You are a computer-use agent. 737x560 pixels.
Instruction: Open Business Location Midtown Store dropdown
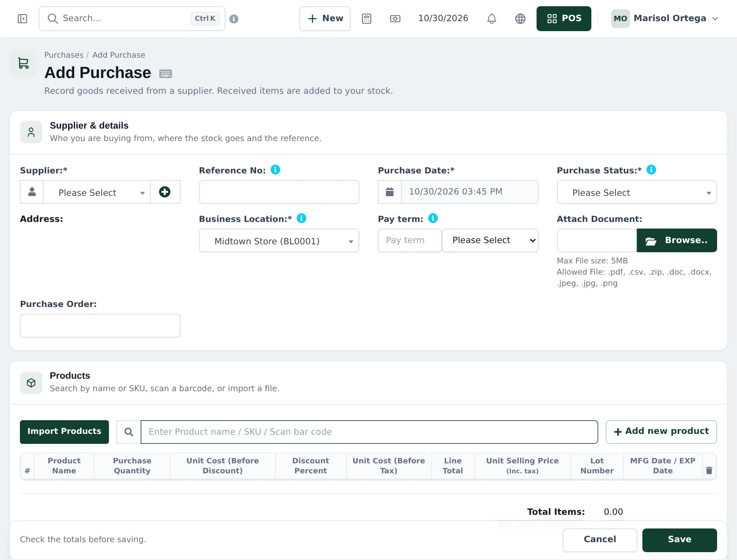[279, 241]
